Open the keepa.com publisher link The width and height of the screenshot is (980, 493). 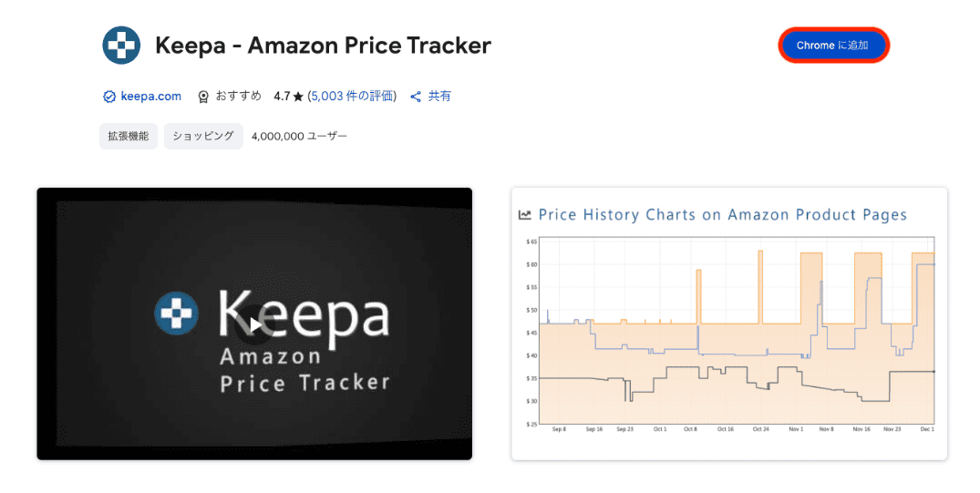click(x=150, y=97)
